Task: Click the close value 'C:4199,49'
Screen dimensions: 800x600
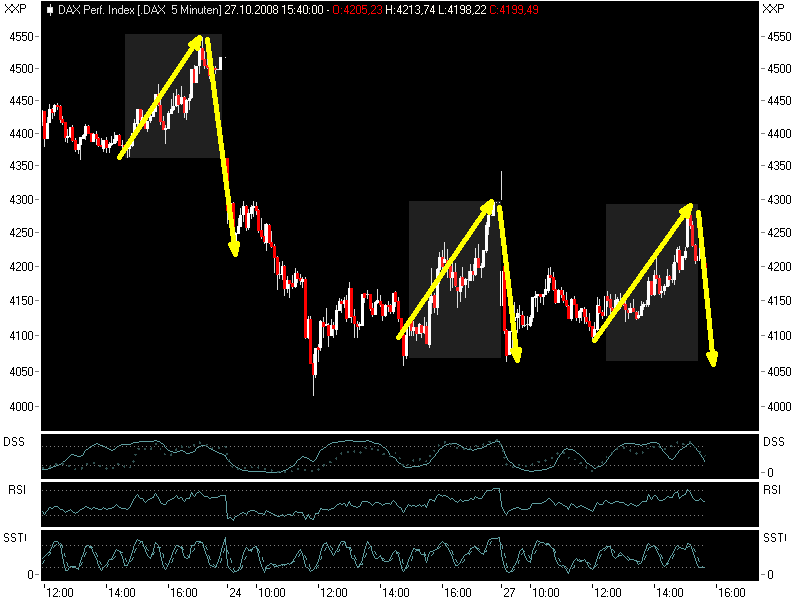Action: pos(514,10)
